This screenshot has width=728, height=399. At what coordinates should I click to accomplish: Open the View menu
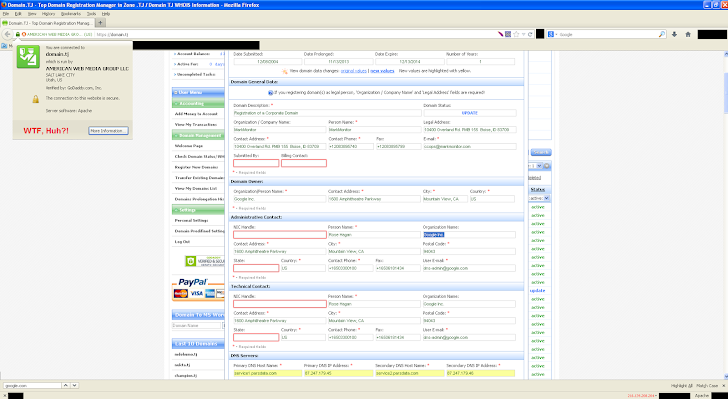[x=32, y=14]
